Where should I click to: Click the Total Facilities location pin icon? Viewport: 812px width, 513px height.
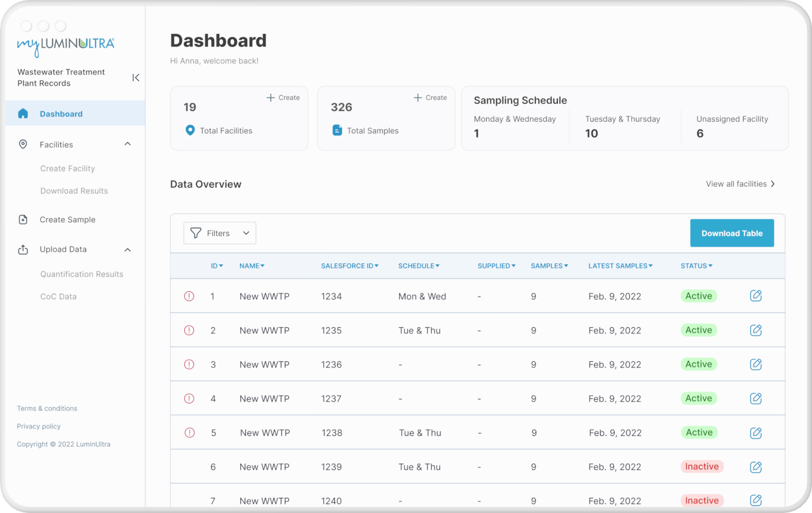tap(190, 130)
